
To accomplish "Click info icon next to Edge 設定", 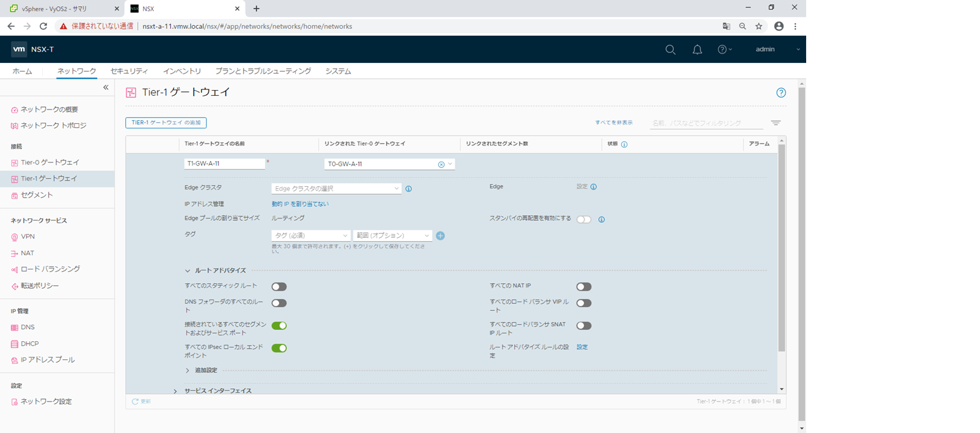I will [593, 187].
